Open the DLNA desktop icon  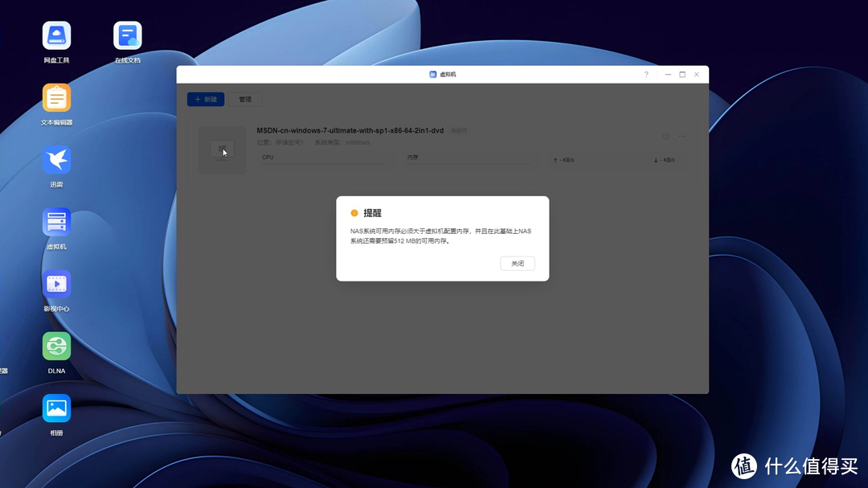tap(56, 347)
